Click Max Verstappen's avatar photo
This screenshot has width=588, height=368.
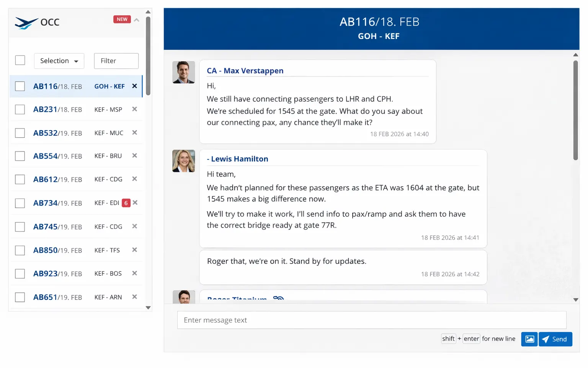(x=184, y=72)
